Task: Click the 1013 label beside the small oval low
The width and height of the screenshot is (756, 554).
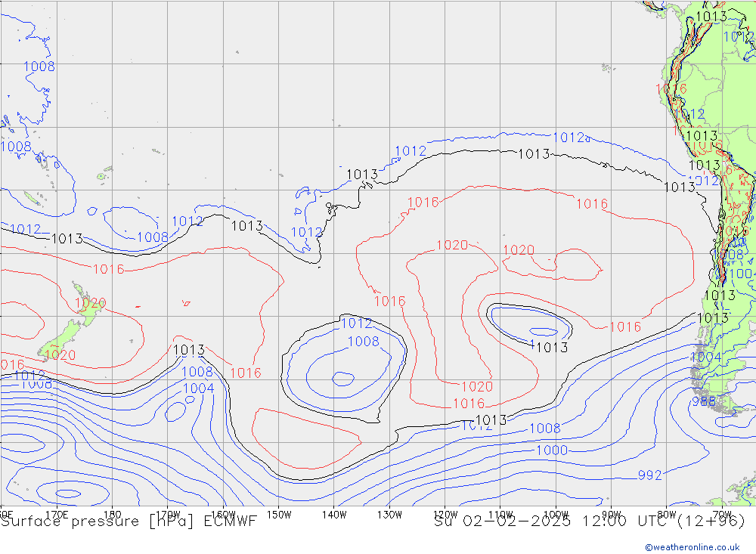Action: (x=550, y=348)
